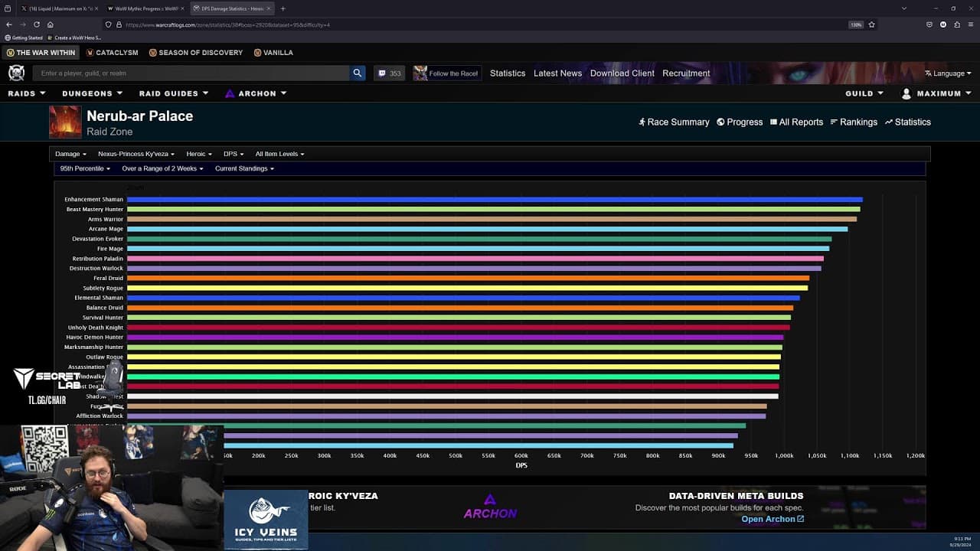Click the Firefox View icon at top left
The image size is (980, 551).
coord(8,8)
